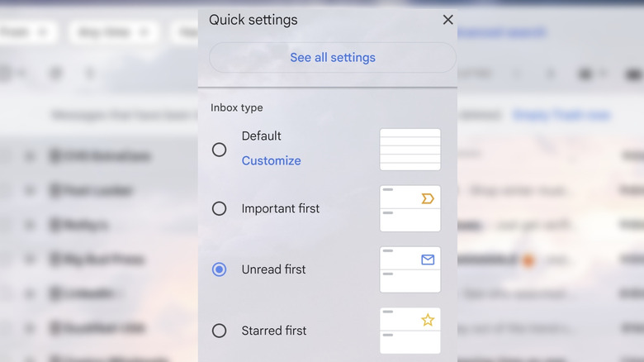The width and height of the screenshot is (644, 362).
Task: Click the blue envelope icon
Action: click(427, 260)
